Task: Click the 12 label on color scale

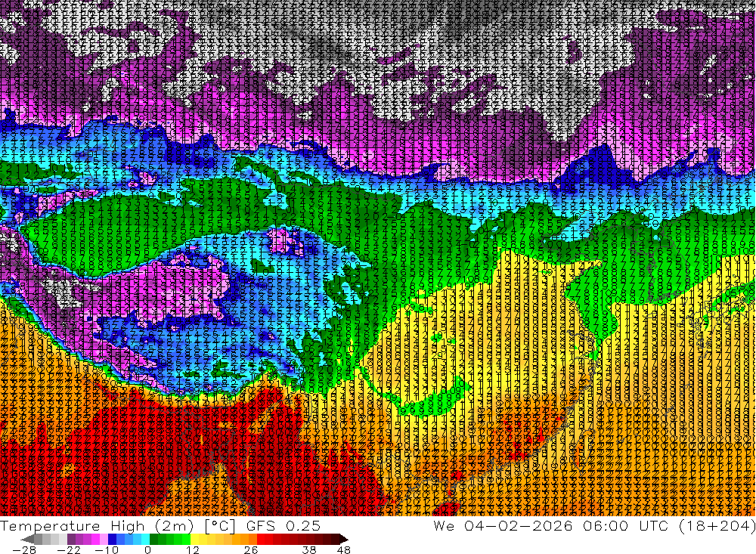Action: click(192, 550)
